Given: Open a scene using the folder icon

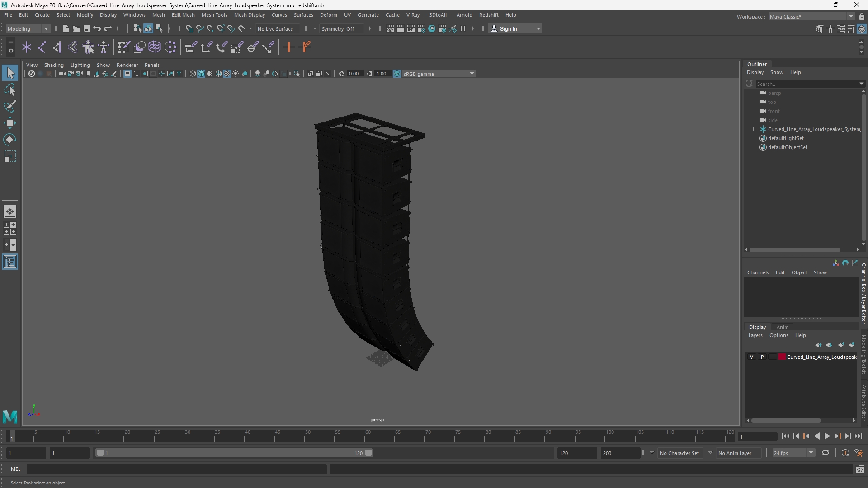Looking at the screenshot, I should click(76, 28).
